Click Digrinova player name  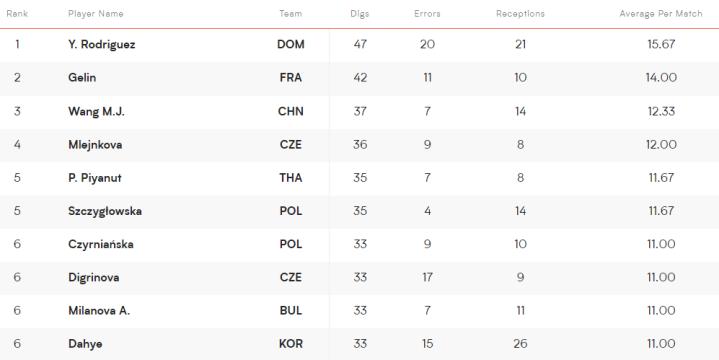pos(94,277)
